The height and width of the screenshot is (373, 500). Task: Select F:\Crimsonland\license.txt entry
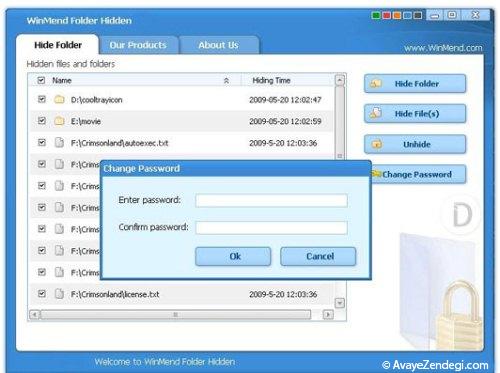click(x=115, y=294)
